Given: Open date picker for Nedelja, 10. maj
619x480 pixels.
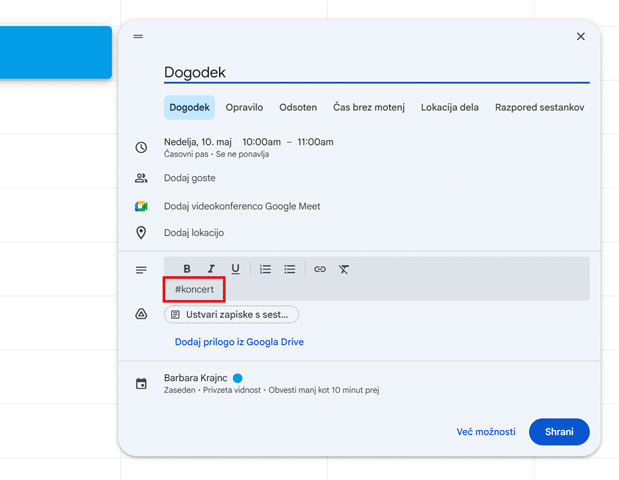Looking at the screenshot, I should [x=198, y=142].
